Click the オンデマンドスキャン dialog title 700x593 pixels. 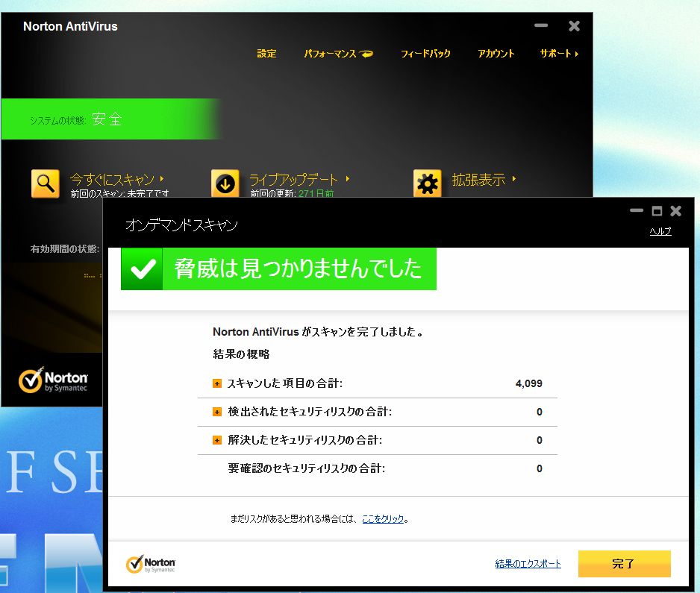point(181,225)
